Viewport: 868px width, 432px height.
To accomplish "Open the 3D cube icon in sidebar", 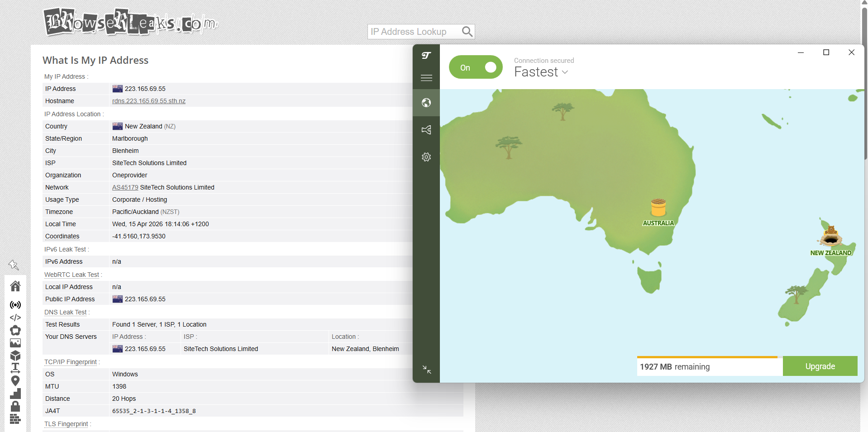I will (x=15, y=356).
